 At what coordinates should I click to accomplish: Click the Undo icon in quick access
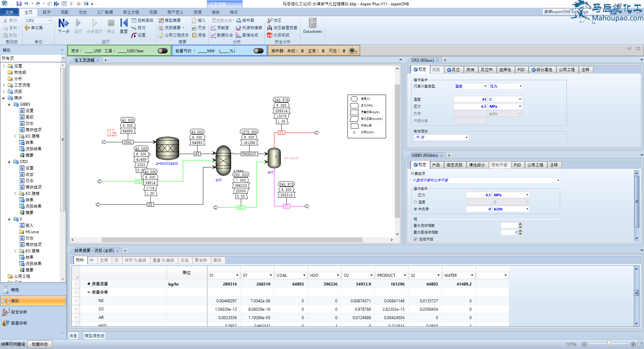26,4
